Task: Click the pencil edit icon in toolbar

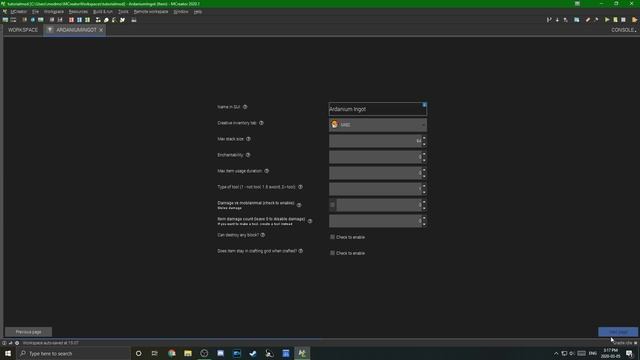Action: tap(588, 20)
